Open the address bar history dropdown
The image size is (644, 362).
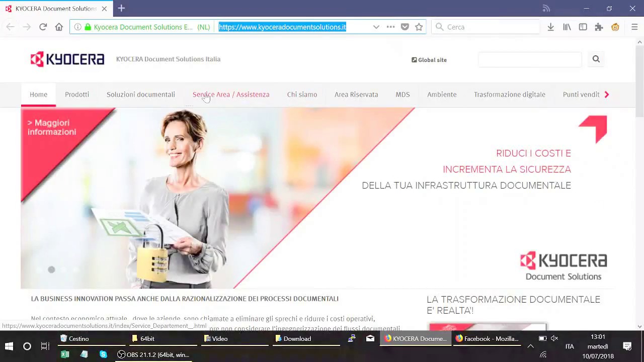click(x=376, y=27)
